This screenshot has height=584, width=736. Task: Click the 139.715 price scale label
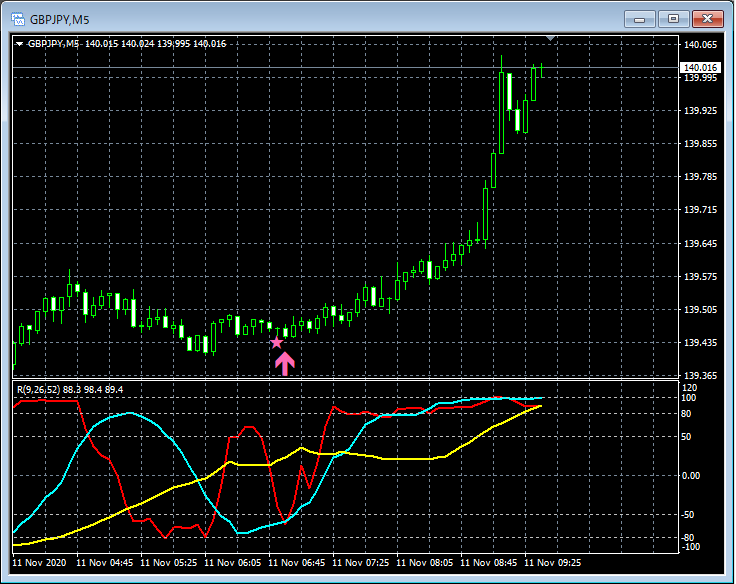click(700, 209)
